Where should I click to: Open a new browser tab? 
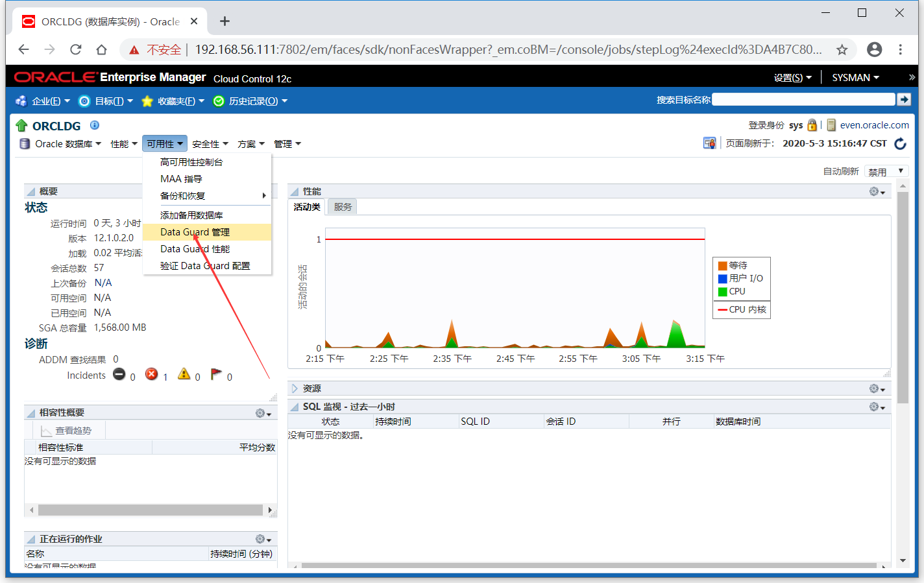[x=225, y=21]
